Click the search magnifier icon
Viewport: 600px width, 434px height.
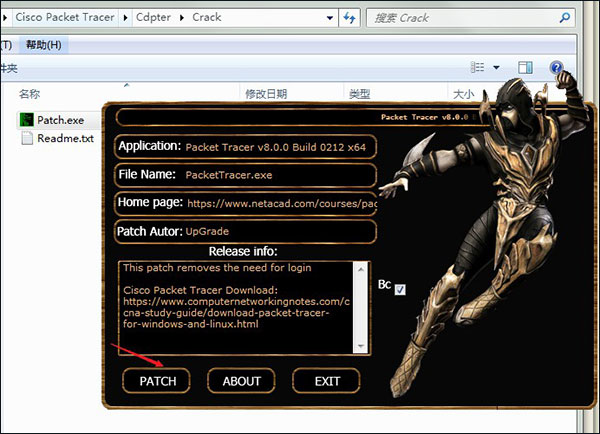[564, 18]
